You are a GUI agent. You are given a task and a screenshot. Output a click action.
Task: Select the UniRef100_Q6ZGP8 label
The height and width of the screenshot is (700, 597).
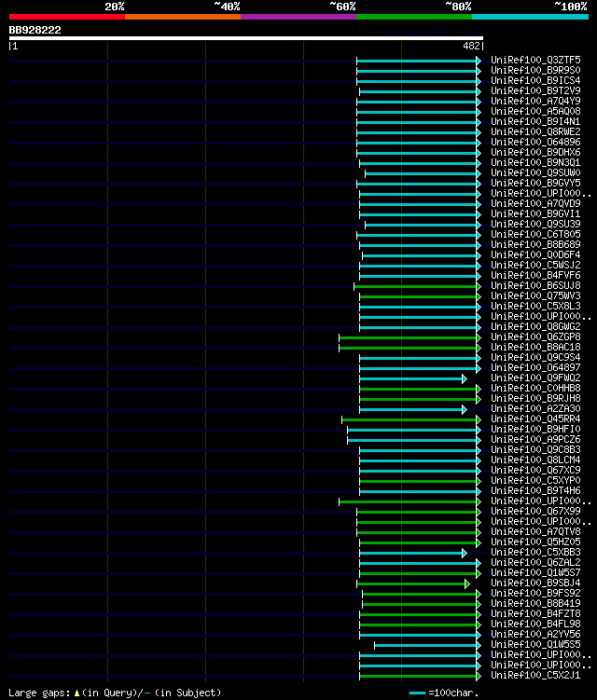coord(535,337)
